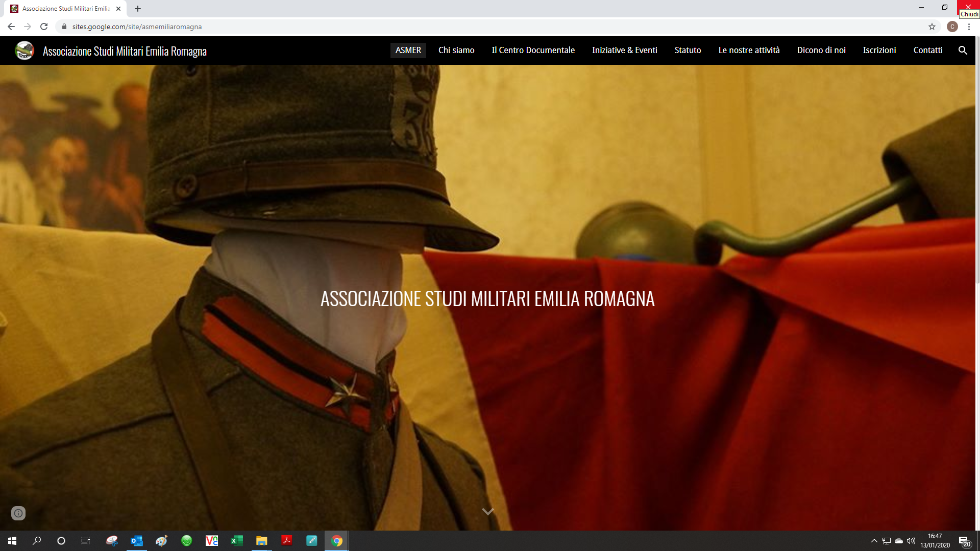The width and height of the screenshot is (980, 551).
Task: Click the Associazione Studi Militari Emilia Romagna site title
Action: [125, 51]
